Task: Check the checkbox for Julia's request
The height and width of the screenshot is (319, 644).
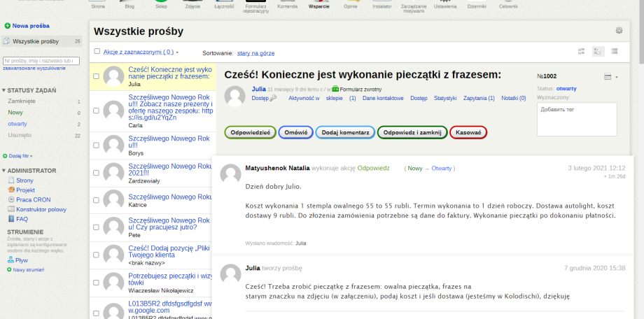Action: 96,76
